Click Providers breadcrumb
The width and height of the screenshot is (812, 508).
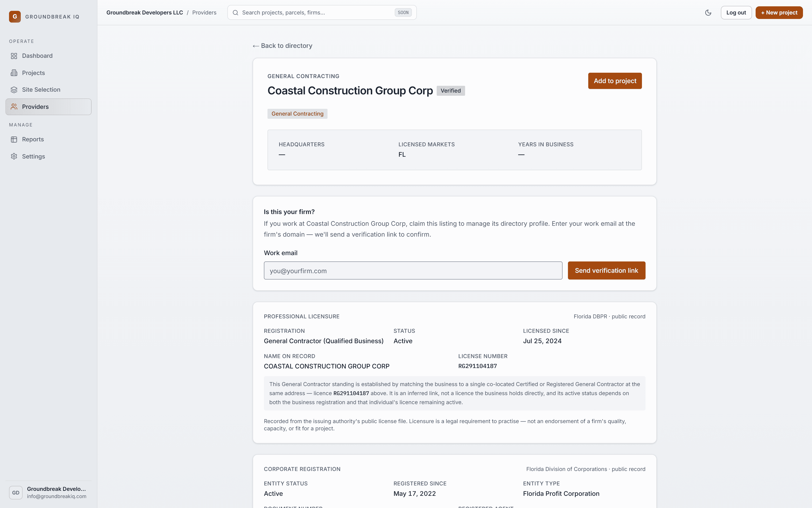click(204, 12)
